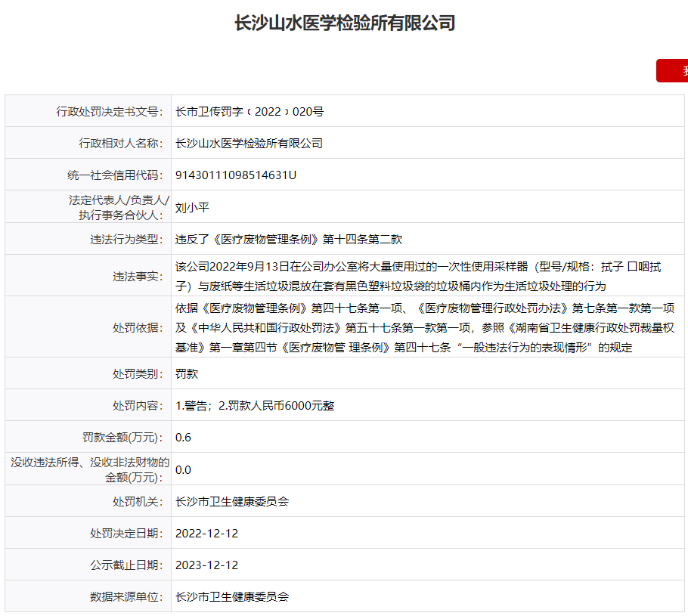Click 长沙市卫生健康委员会 in 处罚机关 row

coord(232,501)
